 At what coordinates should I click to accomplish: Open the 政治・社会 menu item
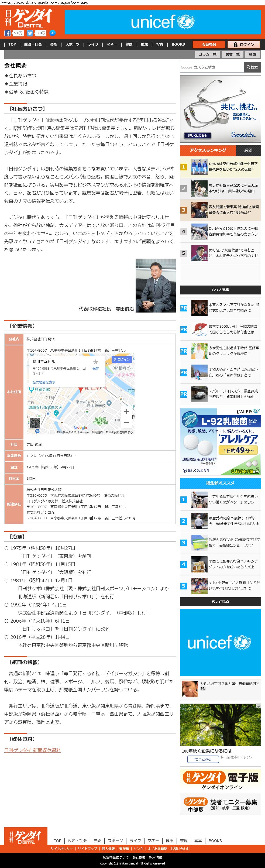tap(33, 44)
